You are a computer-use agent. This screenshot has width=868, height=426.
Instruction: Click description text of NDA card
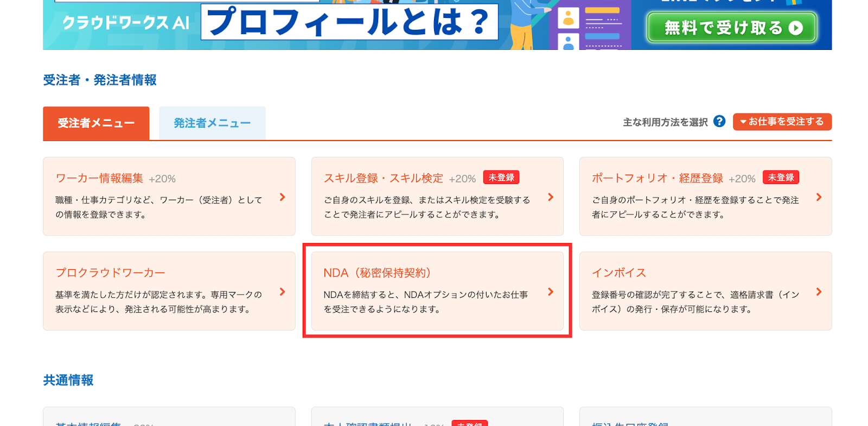click(426, 302)
